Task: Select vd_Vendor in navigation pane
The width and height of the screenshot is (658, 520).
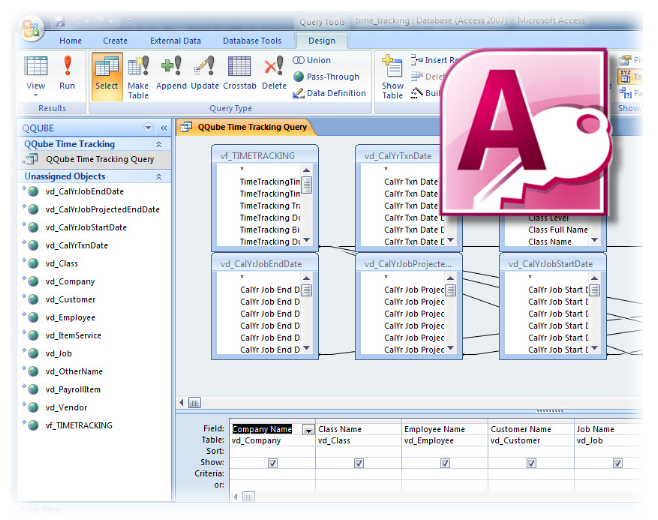Action: (x=66, y=408)
